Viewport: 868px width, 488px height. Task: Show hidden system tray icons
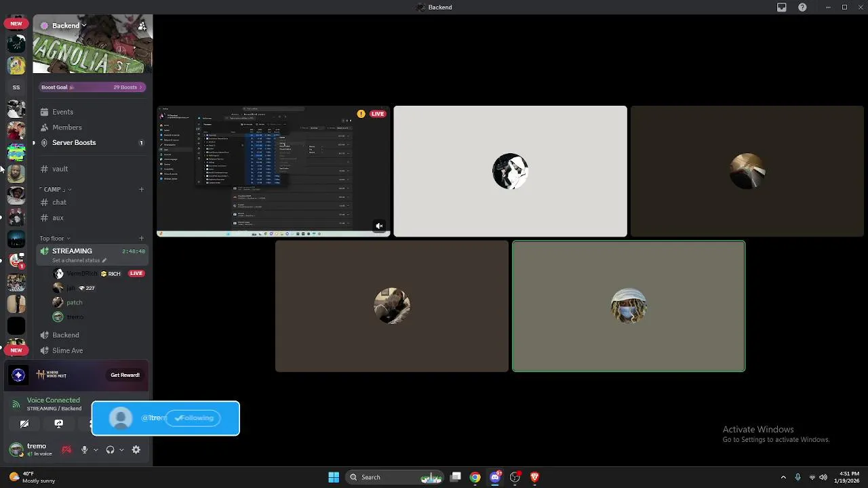(x=783, y=477)
